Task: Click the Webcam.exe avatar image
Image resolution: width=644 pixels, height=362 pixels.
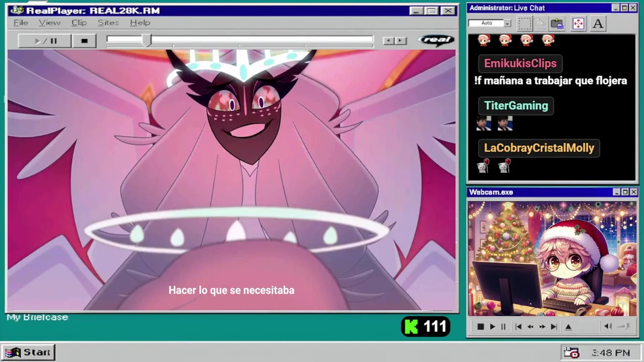Action: [552, 258]
